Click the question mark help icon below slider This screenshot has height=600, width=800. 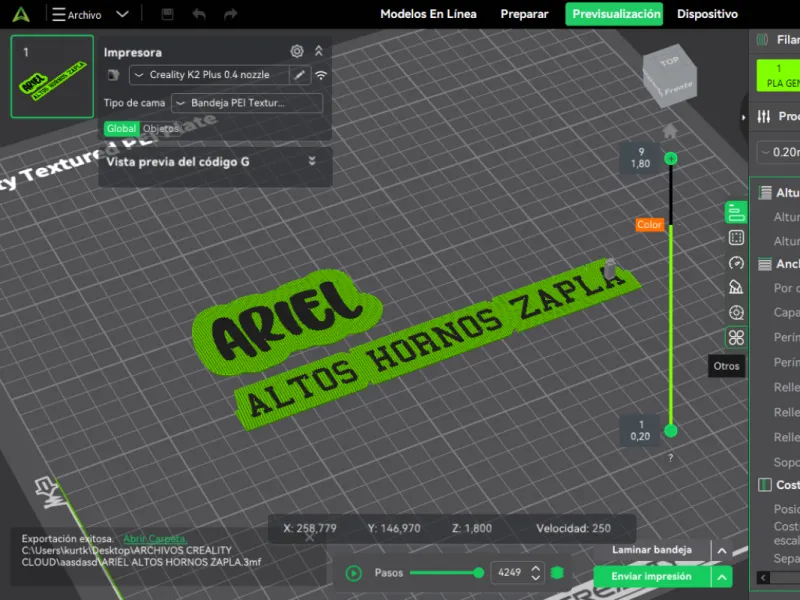(x=671, y=458)
